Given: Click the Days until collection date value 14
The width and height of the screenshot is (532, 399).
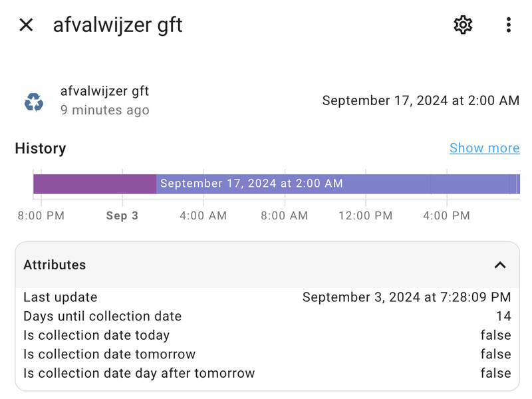Looking at the screenshot, I should coord(503,317).
